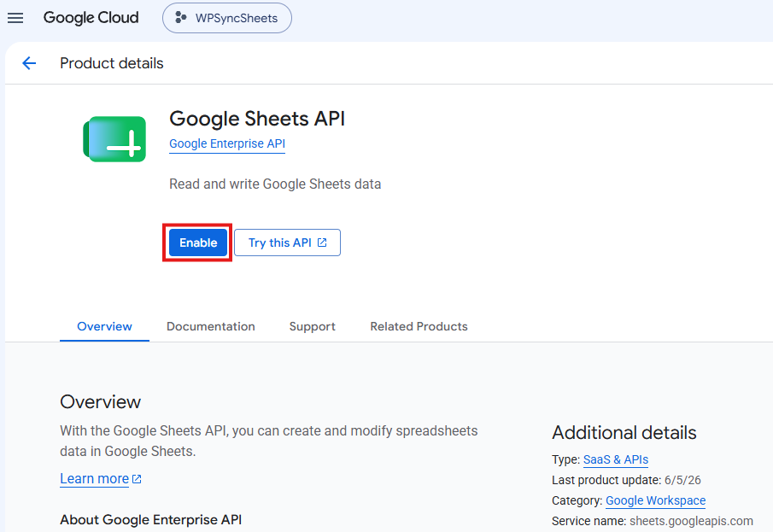Open the Google Enterprise API link
The image size is (773, 532).
coord(226,143)
